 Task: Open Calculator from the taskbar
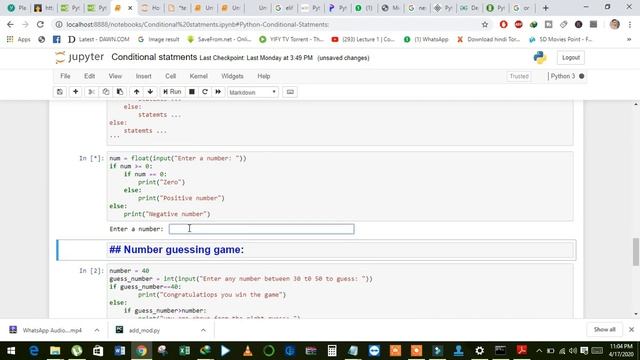332,351
